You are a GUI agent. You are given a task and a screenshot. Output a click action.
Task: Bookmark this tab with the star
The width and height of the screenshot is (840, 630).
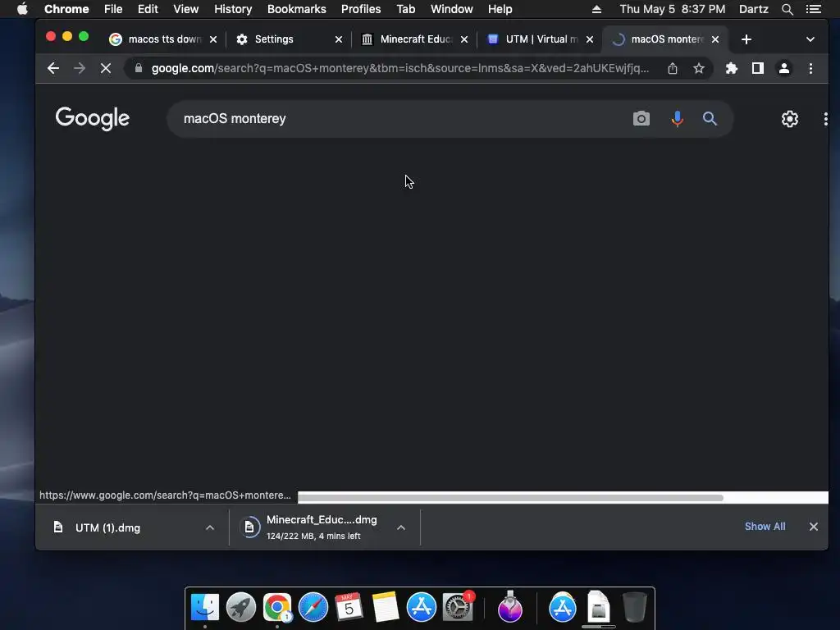tap(699, 68)
